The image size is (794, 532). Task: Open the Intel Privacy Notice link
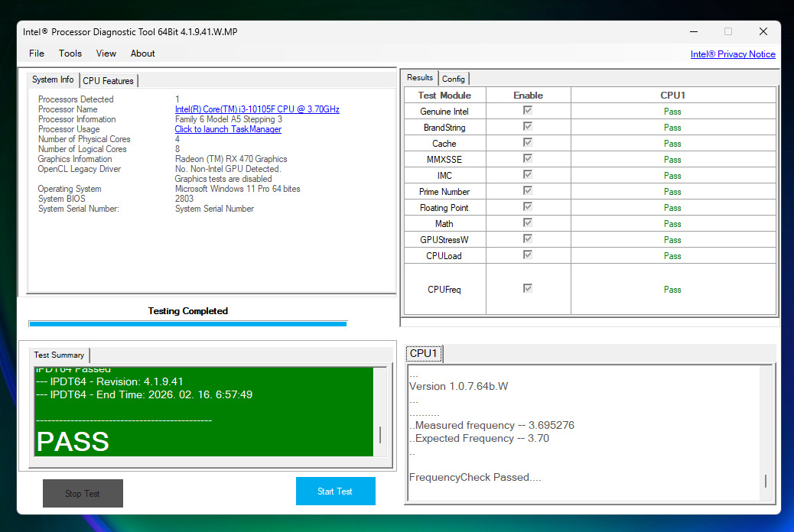(733, 54)
